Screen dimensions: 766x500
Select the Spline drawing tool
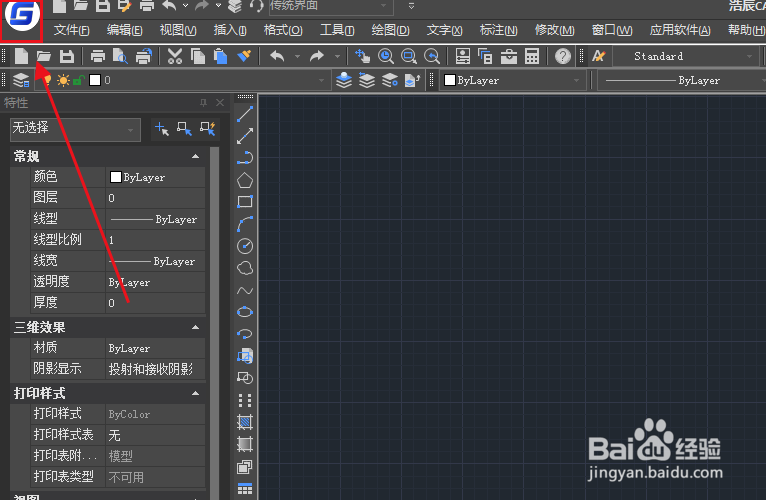(245, 290)
